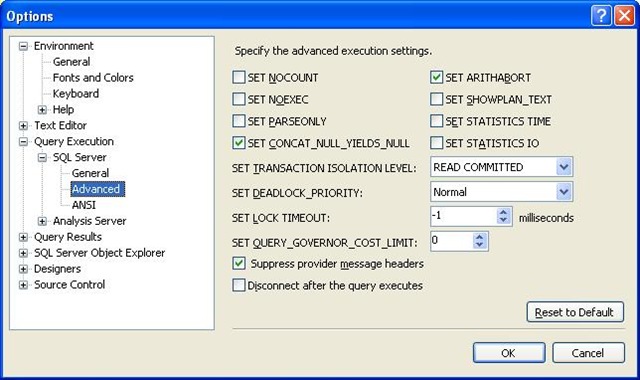Tick SET STATISTICS IO checkbox
Screen dimensions: 640x380
(x=436, y=143)
